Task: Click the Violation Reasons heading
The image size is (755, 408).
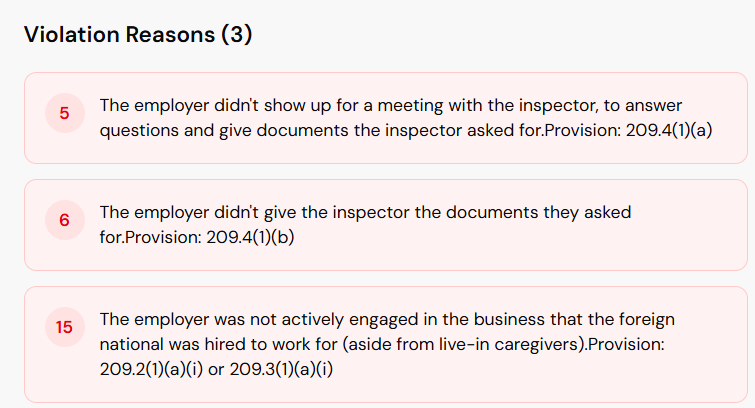Action: pos(117,35)
